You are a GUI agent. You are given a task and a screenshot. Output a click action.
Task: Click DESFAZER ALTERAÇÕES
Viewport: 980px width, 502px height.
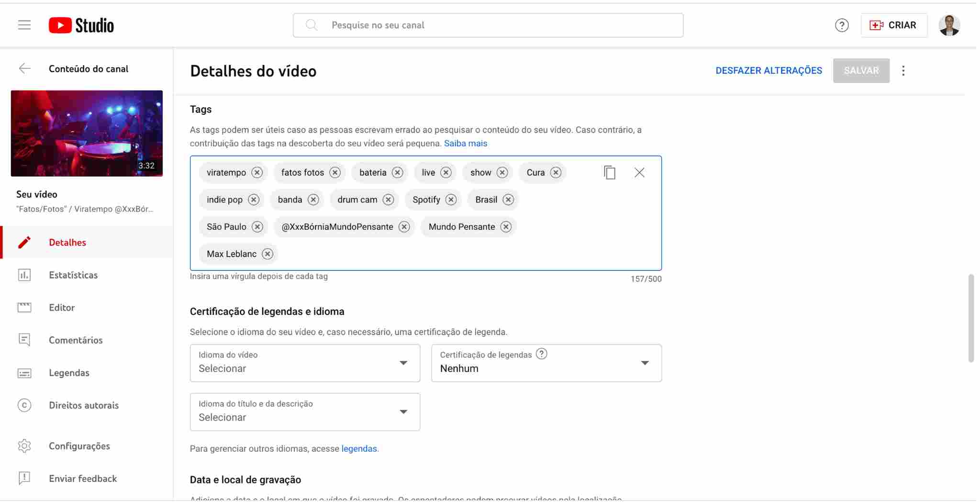768,70
